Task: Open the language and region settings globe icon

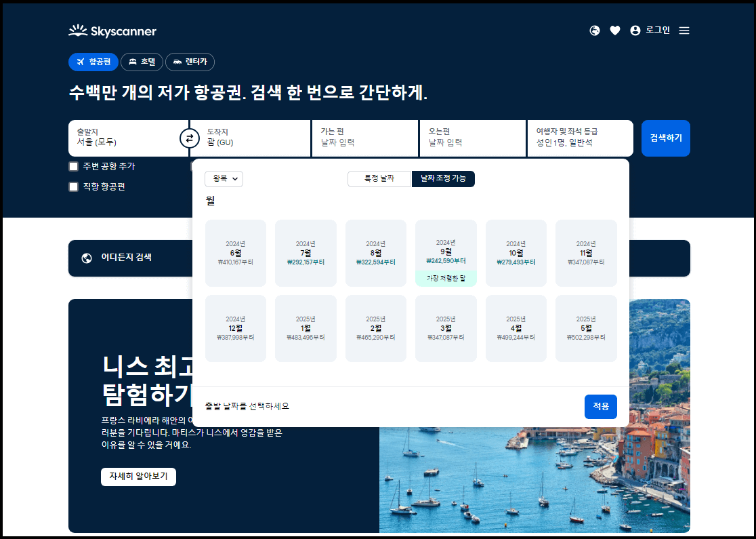Action: tap(595, 31)
